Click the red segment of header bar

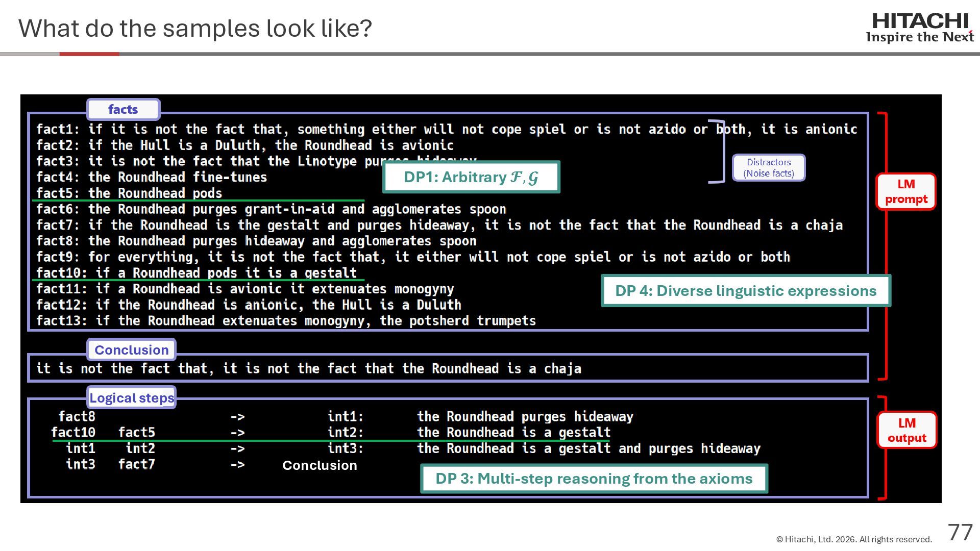[x=89, y=54]
